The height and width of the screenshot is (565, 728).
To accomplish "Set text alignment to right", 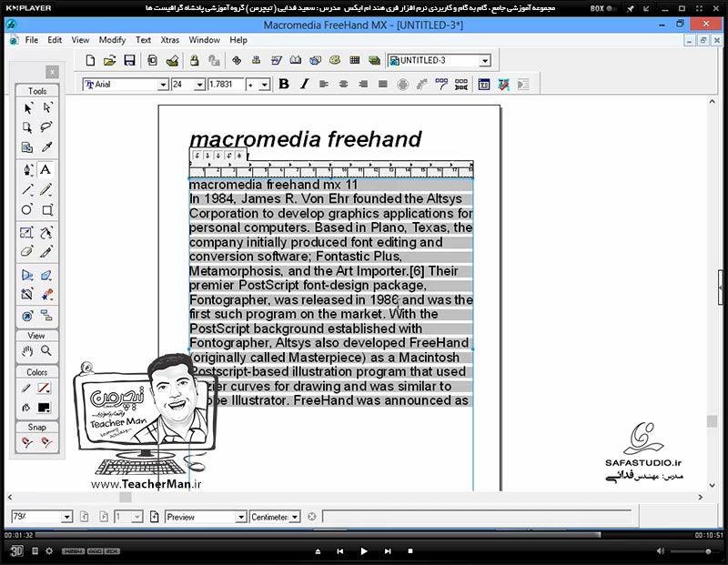I will coord(363,84).
